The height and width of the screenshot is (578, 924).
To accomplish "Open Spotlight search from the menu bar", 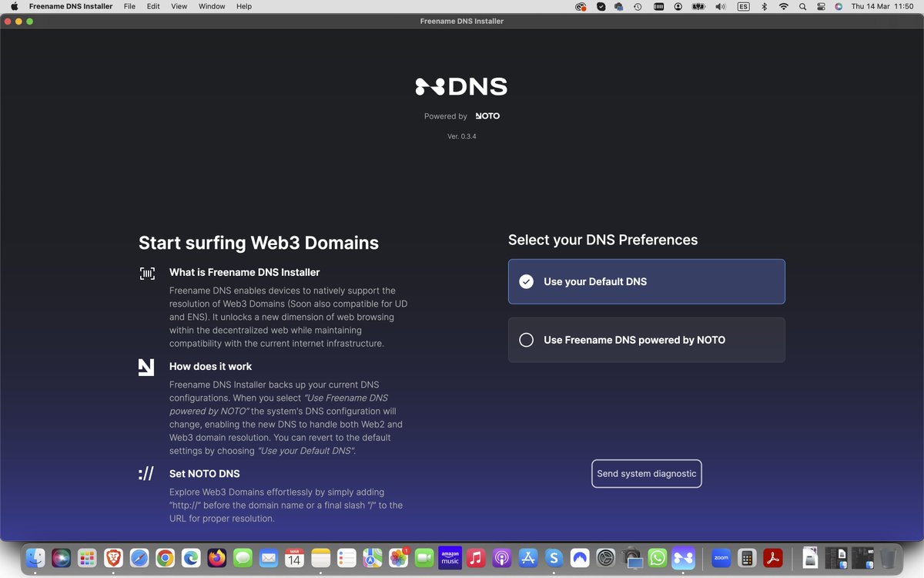I will click(803, 6).
